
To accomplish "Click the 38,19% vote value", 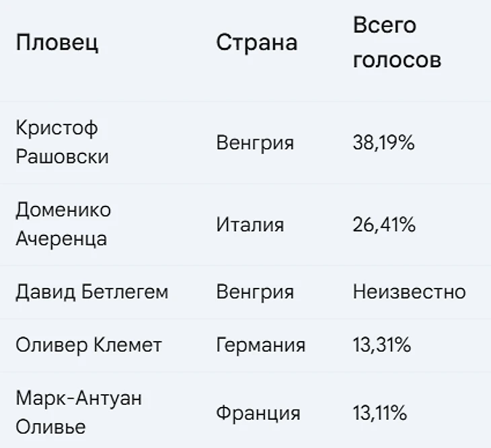I will 383,143.
